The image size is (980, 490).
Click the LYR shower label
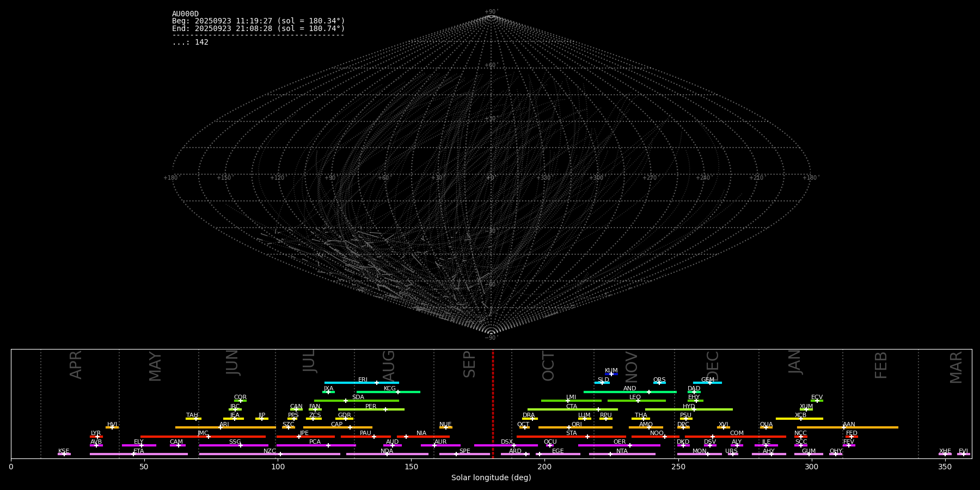click(96, 433)
